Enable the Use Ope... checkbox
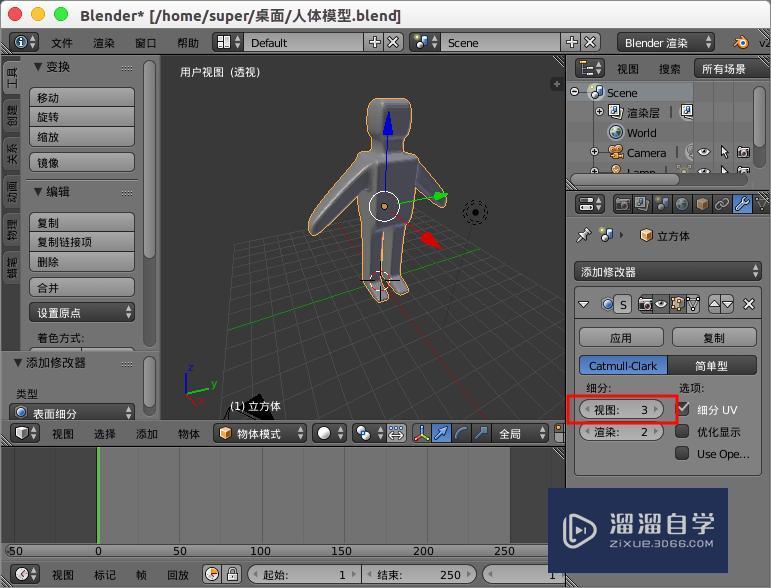 682,453
